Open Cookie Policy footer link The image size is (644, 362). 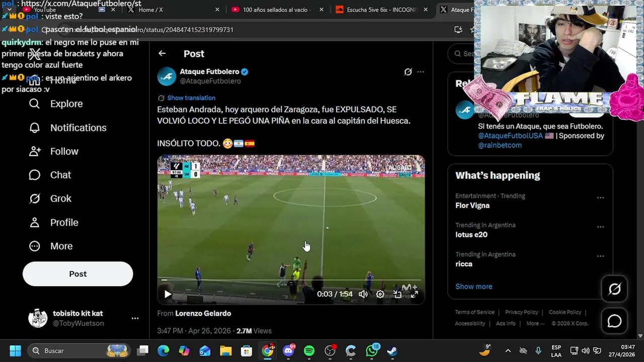pyautogui.click(x=565, y=312)
